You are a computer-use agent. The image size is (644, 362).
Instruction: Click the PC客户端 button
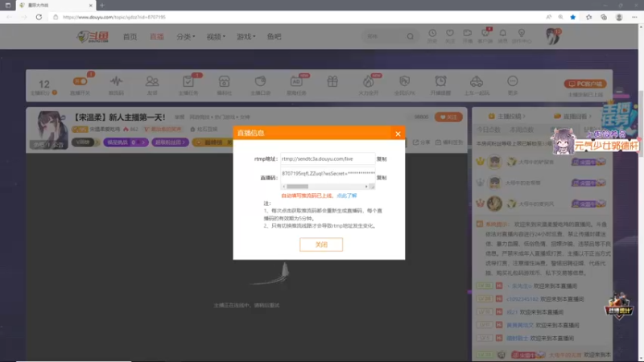[x=585, y=84]
